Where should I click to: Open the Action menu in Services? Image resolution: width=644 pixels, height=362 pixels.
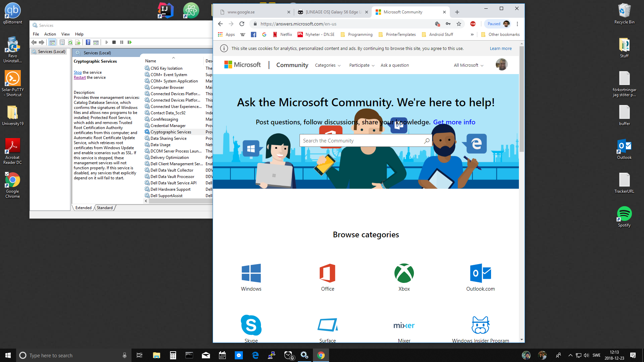pos(50,34)
